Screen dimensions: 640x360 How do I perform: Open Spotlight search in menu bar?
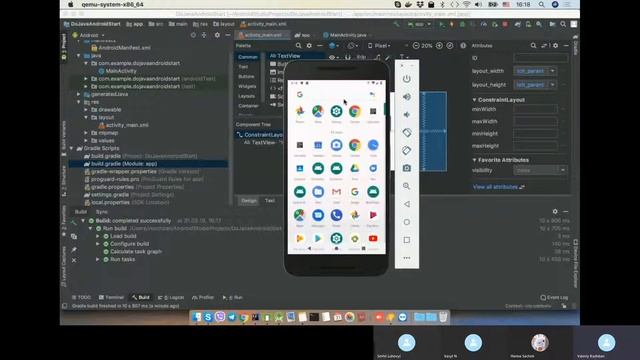click(x=541, y=4)
